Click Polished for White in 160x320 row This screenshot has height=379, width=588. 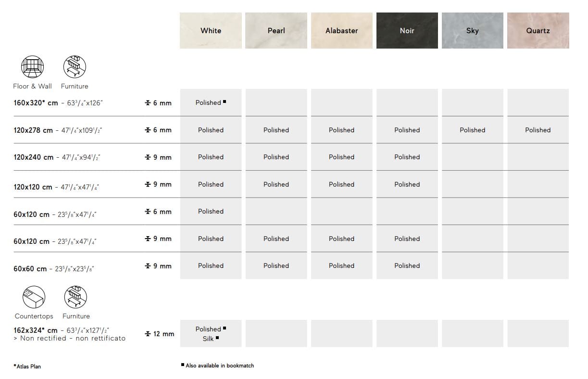[x=208, y=102]
